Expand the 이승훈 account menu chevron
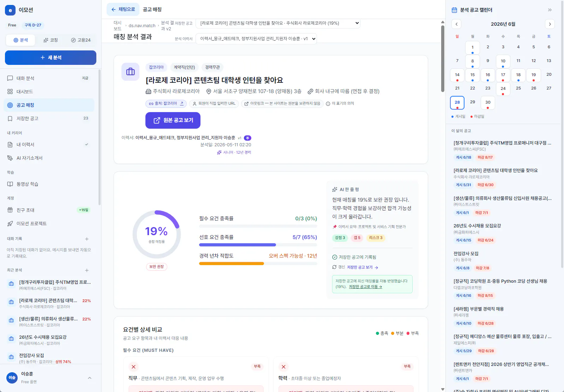 click(90, 378)
